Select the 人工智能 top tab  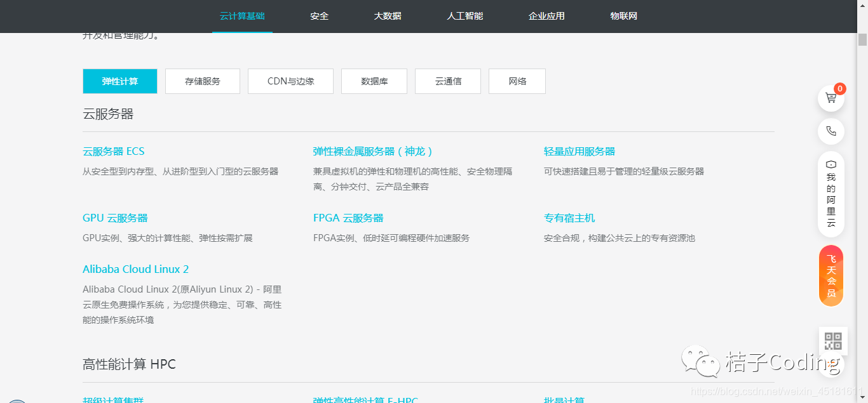click(x=465, y=17)
